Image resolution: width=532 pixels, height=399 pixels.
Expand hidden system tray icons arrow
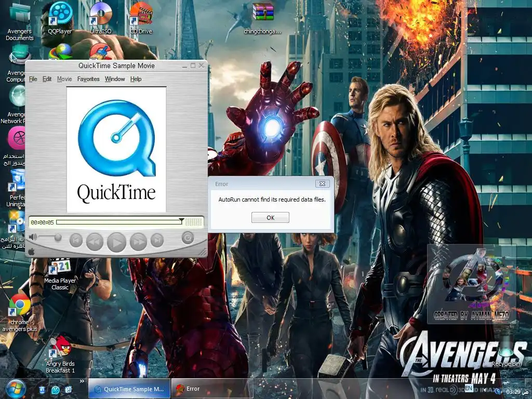(x=484, y=390)
